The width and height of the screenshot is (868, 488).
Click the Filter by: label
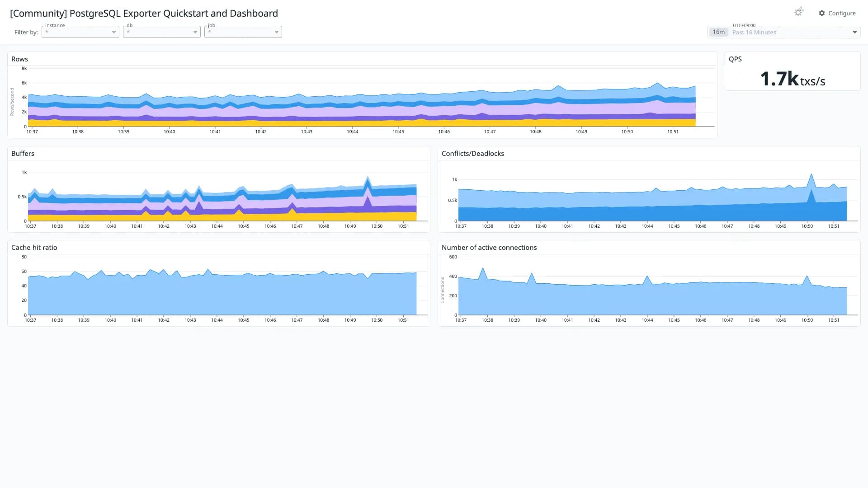click(26, 32)
